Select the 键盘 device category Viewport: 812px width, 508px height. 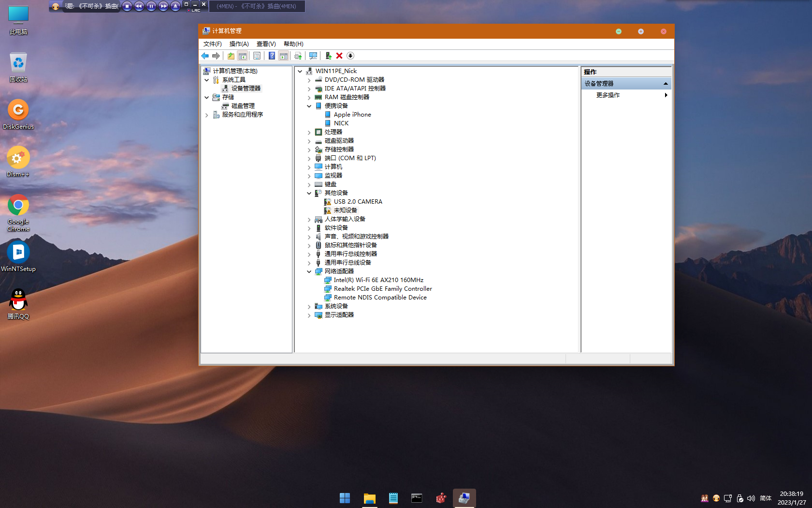[330, 184]
